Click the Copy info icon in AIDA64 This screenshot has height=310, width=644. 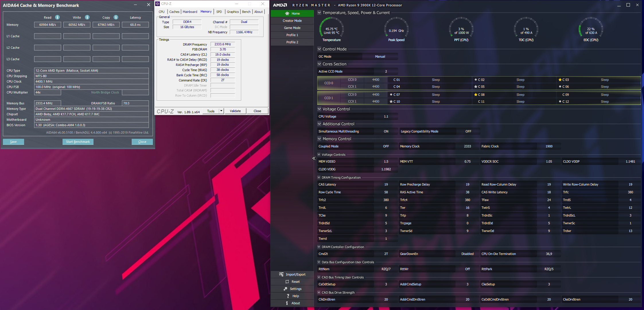tap(116, 17)
